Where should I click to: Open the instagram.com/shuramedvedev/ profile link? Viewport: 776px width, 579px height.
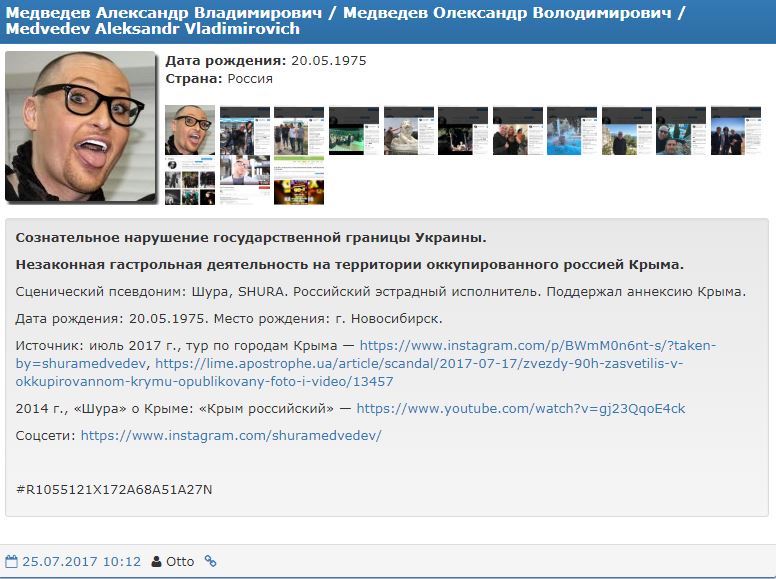[x=231, y=435]
